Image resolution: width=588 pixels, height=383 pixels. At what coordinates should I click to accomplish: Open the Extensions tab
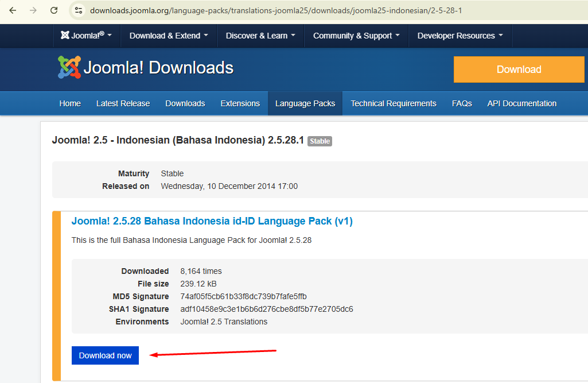[x=240, y=103]
